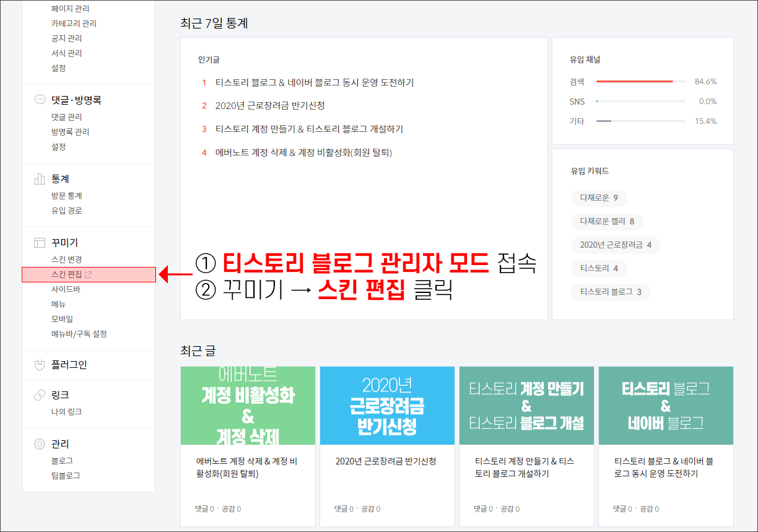The image size is (758, 532).
Task: Click the 유입 키워드 heading
Action: click(588, 171)
